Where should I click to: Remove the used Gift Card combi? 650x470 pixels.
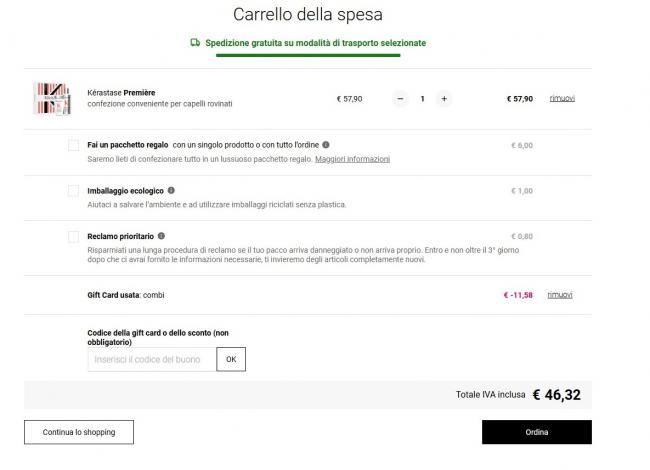coord(560,295)
